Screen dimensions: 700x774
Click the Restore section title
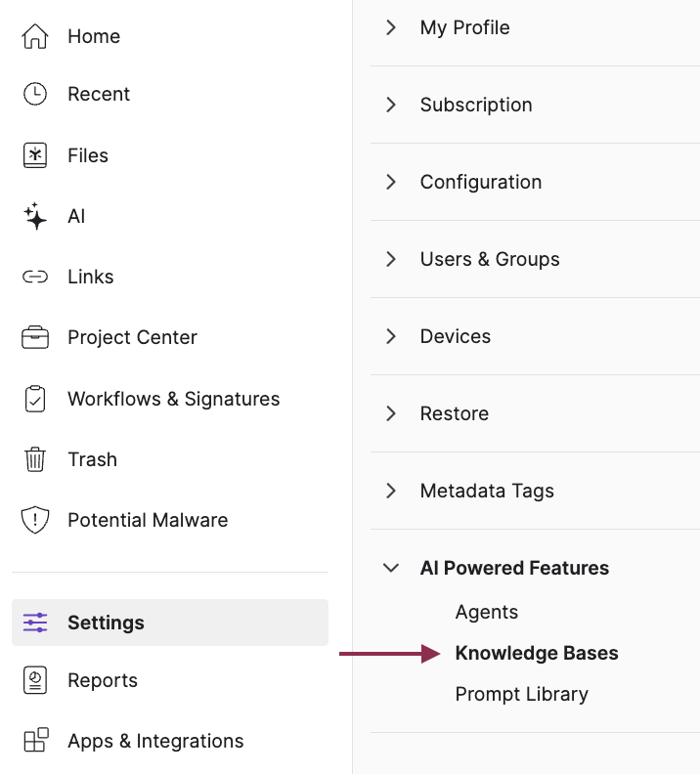click(x=455, y=413)
